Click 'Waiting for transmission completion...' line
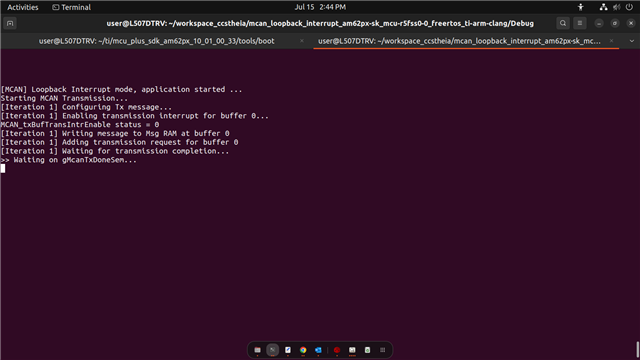The height and width of the screenshot is (360, 640). point(115,151)
